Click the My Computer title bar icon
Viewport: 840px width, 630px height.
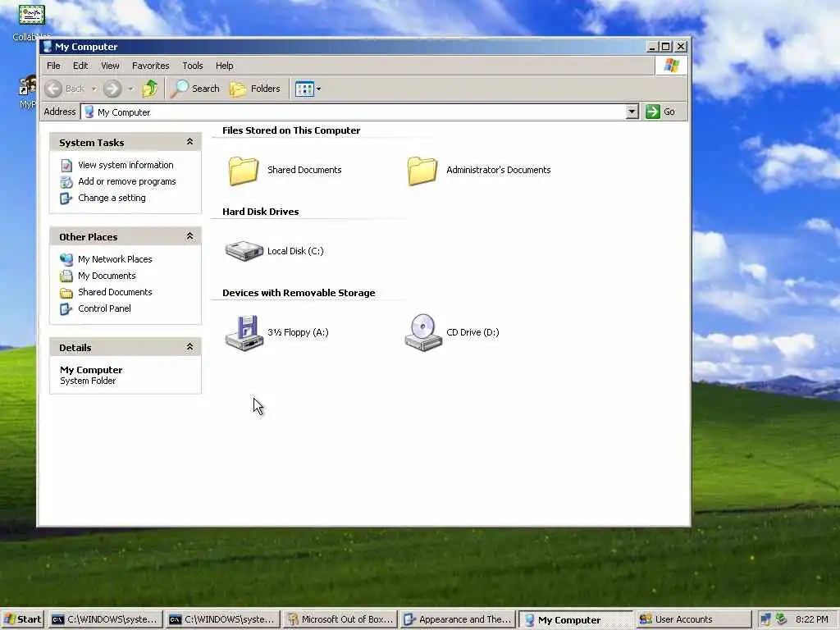tap(48, 47)
